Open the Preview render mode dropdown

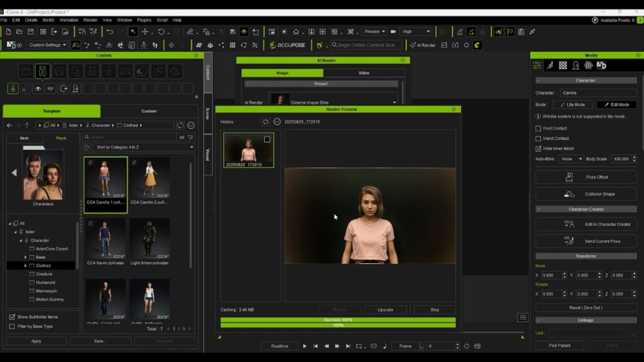click(374, 31)
